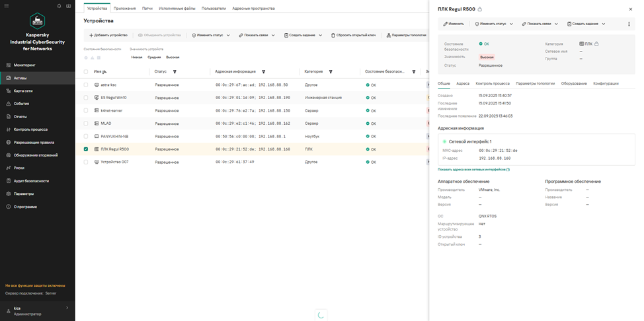Click Показать адреса всех сетевых интерфейсов link
The width and height of the screenshot is (644, 321).
click(x=473, y=169)
